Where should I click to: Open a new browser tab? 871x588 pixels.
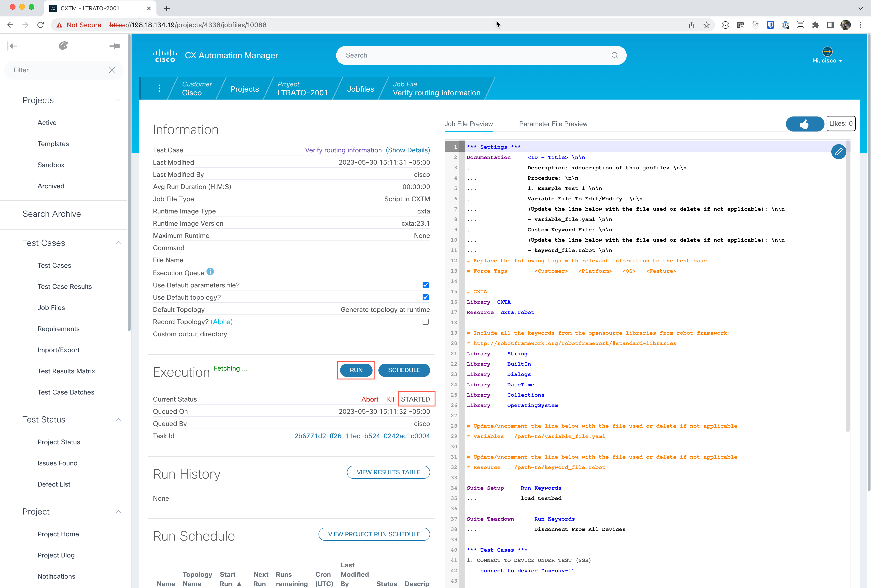point(167,8)
